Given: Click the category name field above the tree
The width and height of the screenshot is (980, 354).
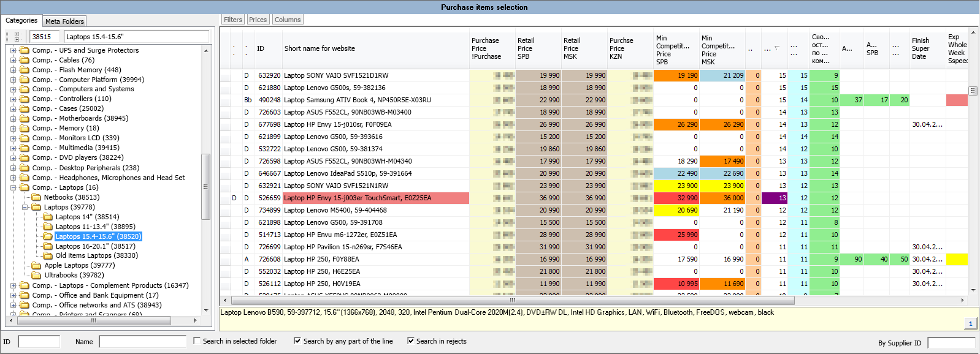Looking at the screenshot, I should coord(137,37).
